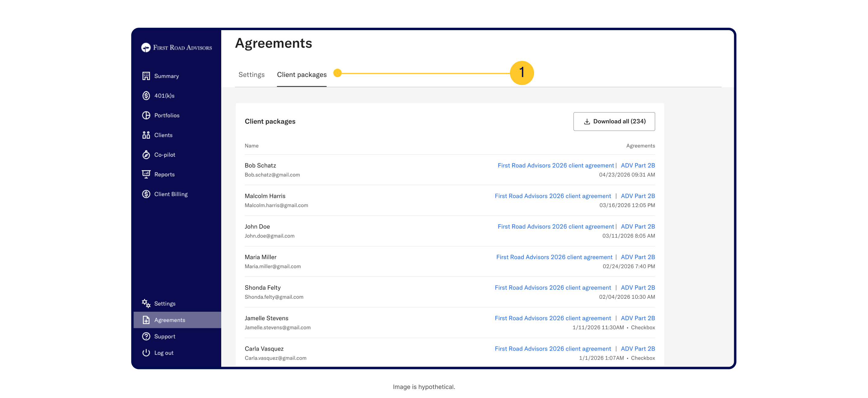Open Shonda Felty's 2026 client agreement
This screenshot has width=868, height=398.
(553, 288)
